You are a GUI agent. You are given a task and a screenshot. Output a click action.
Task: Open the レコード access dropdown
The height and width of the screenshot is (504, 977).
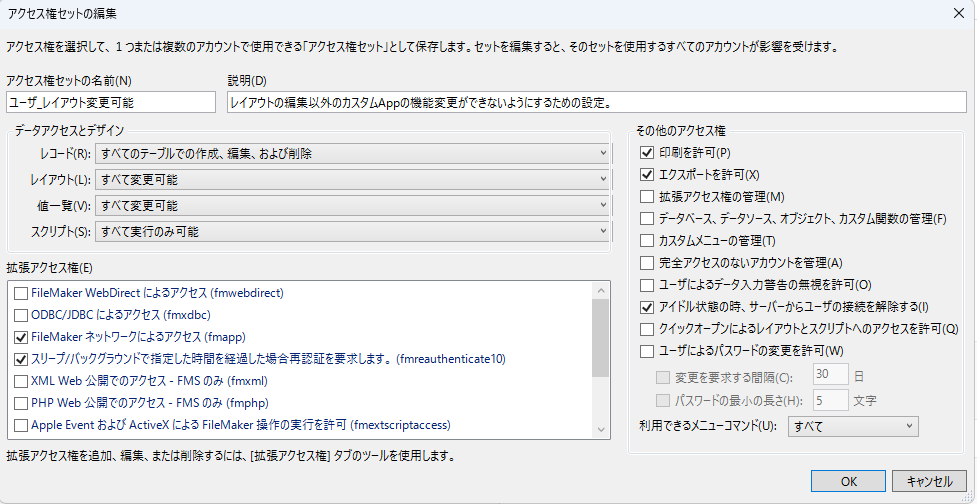tap(352, 153)
